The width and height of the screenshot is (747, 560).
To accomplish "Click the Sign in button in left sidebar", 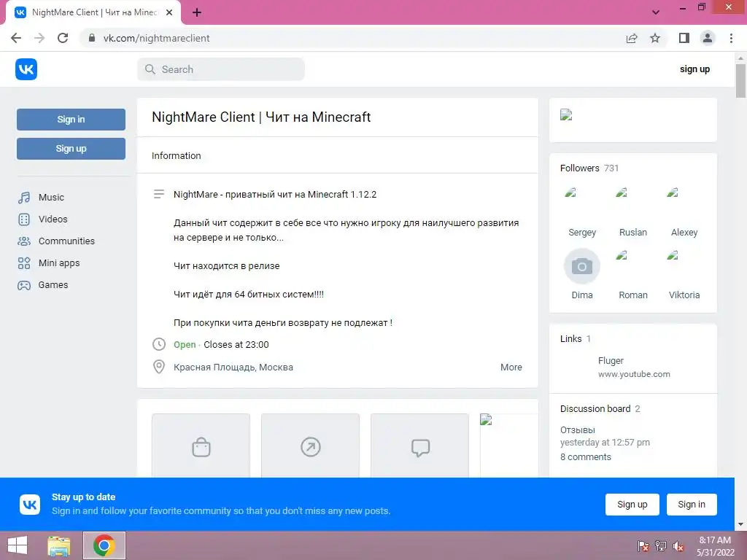I will tap(71, 120).
